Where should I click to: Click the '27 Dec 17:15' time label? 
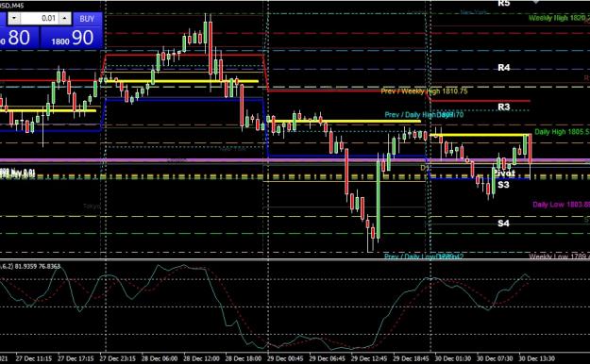pyautogui.click(x=76, y=358)
